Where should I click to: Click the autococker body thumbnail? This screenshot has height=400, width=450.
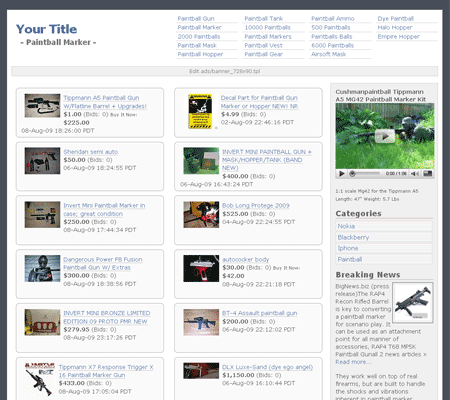point(201,269)
